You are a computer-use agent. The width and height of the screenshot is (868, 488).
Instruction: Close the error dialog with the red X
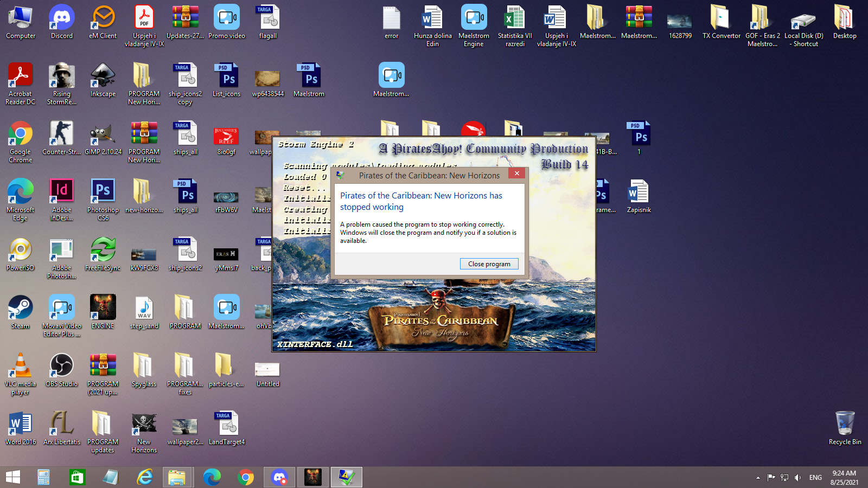pos(516,174)
